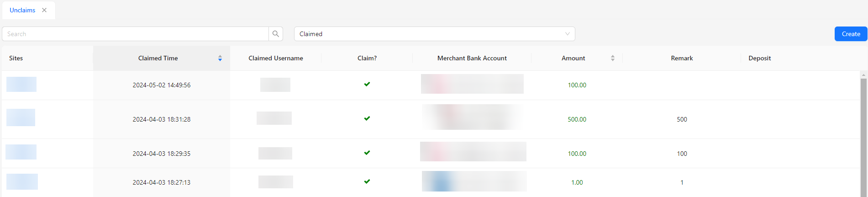Click the checkmark in 18:29:35 row
Viewport: 868px width, 197px height.
(x=367, y=153)
